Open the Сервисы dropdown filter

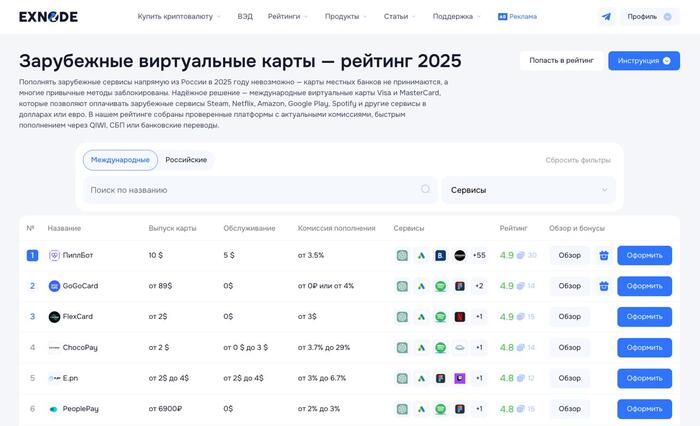[529, 189]
